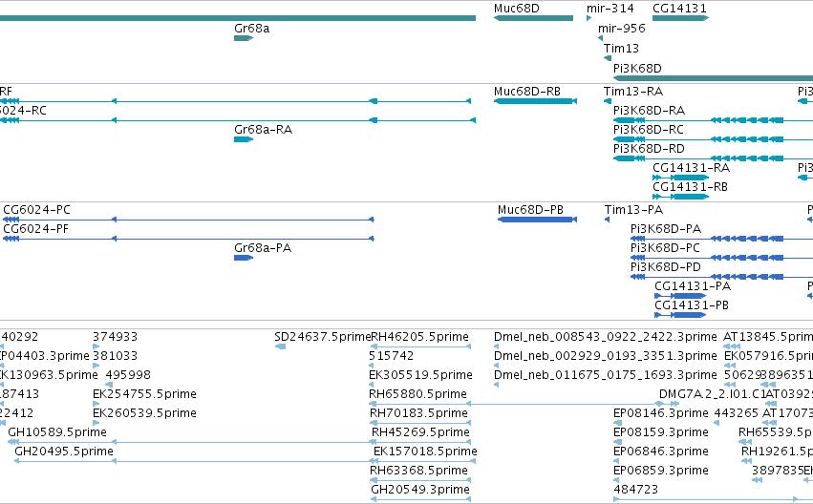The height and width of the screenshot is (504, 813).
Task: Select EST 515742 label
Action: 392,356
